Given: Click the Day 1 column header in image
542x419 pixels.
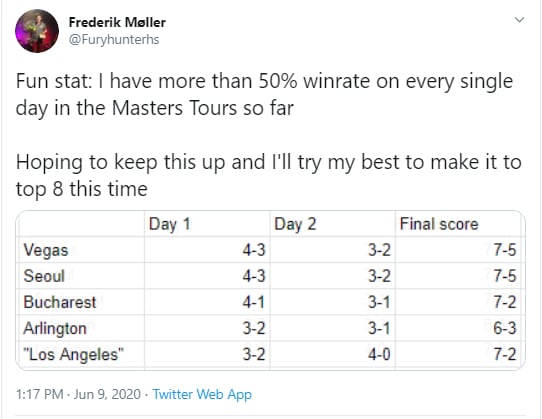Looking at the screenshot, I should pos(169,224).
